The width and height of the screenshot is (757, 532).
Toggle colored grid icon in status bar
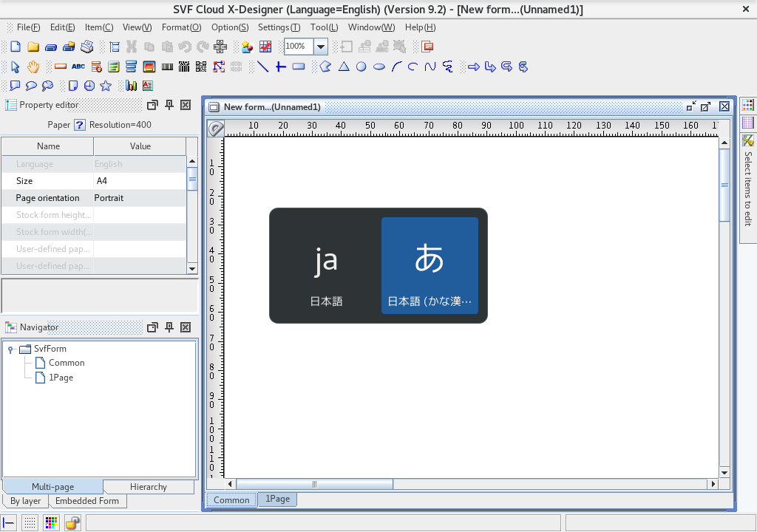(x=51, y=522)
